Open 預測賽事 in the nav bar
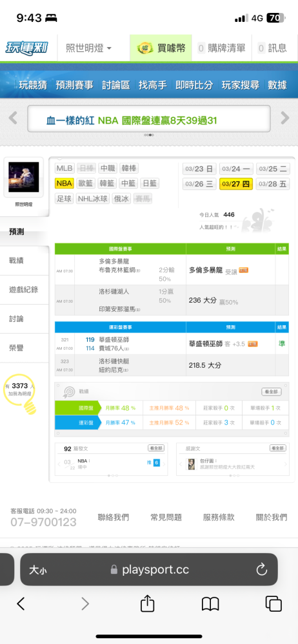The height and width of the screenshot is (644, 298). pos(75,85)
